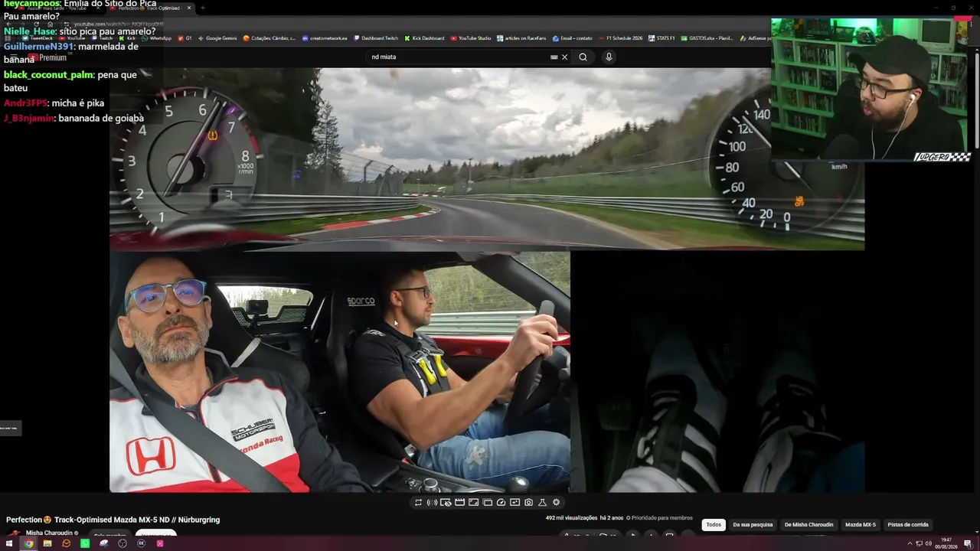980x551 pixels.
Task: Select the 'Da sua pesquisa' filter chip
Action: click(753, 525)
